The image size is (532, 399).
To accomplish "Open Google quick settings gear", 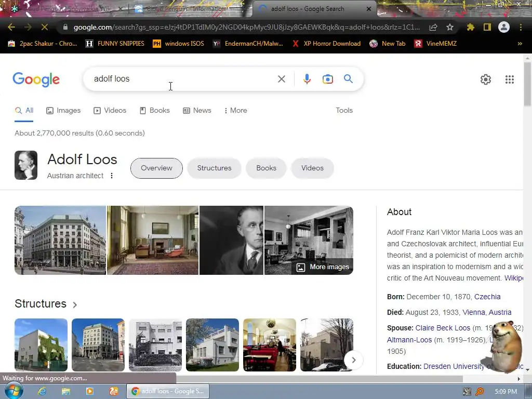I will coord(486,79).
